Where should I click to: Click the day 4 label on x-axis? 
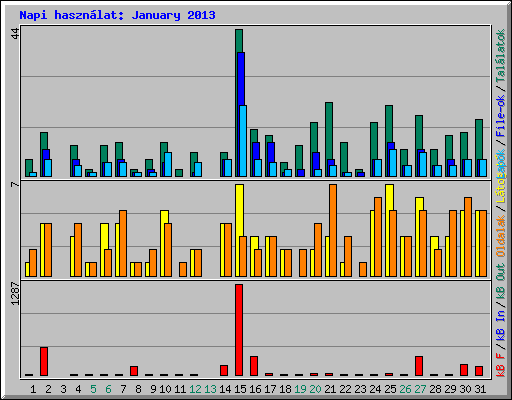point(78,389)
